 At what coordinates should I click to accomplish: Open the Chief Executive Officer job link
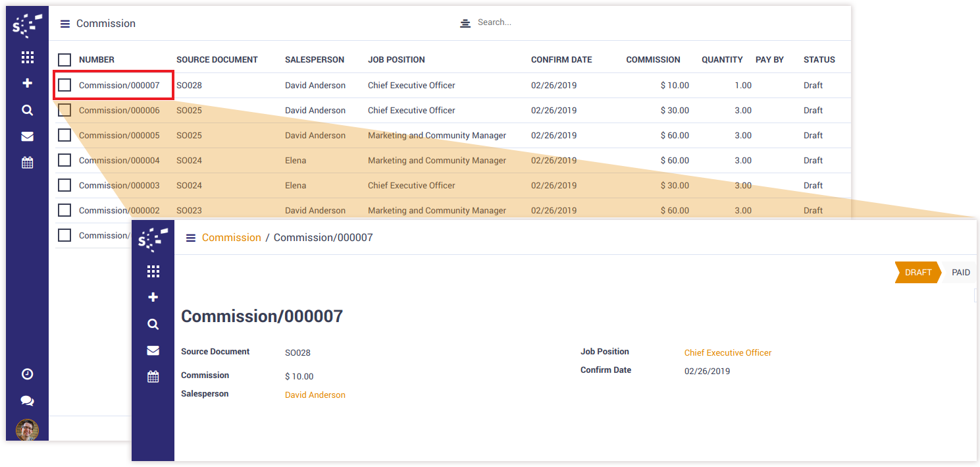tap(727, 353)
